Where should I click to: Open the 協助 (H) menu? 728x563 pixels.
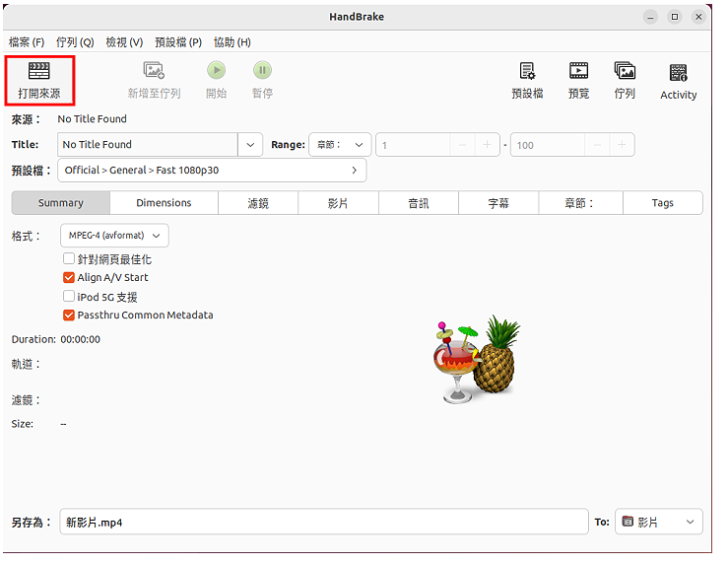pos(232,42)
